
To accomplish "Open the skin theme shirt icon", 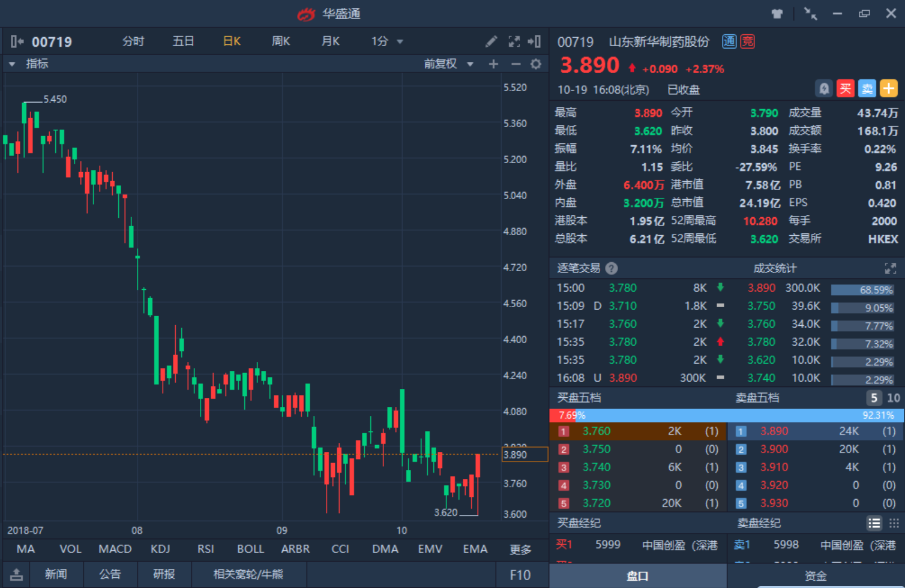I will tap(777, 14).
